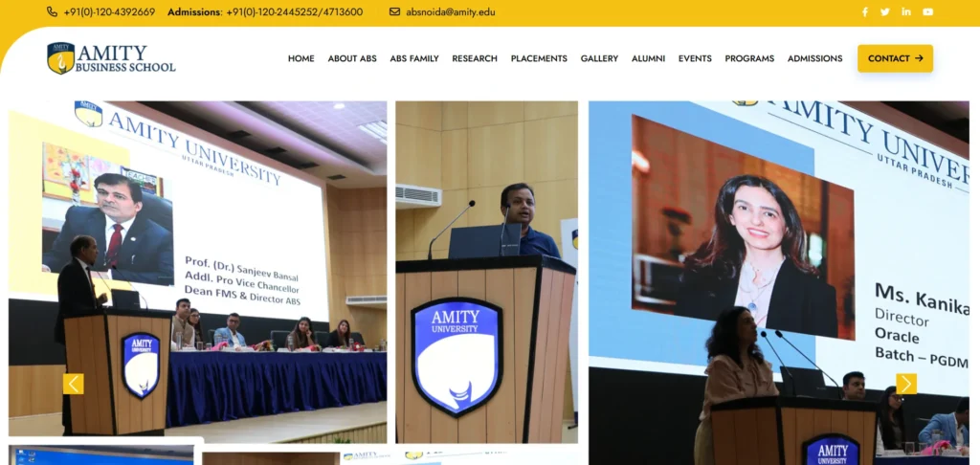Open the photo of speaker at laptop
Viewport: 980px width, 465px height.
(x=487, y=272)
